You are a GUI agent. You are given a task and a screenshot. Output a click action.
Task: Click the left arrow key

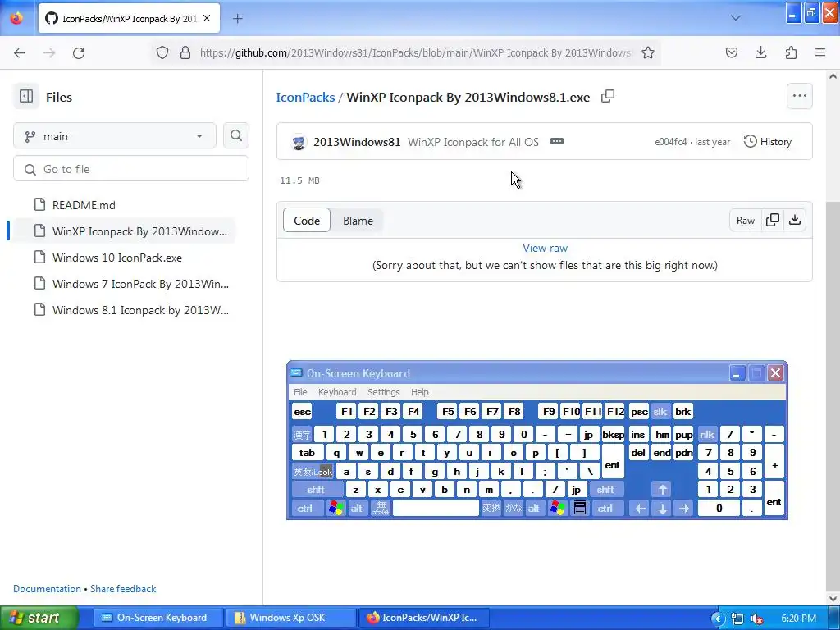(640, 508)
